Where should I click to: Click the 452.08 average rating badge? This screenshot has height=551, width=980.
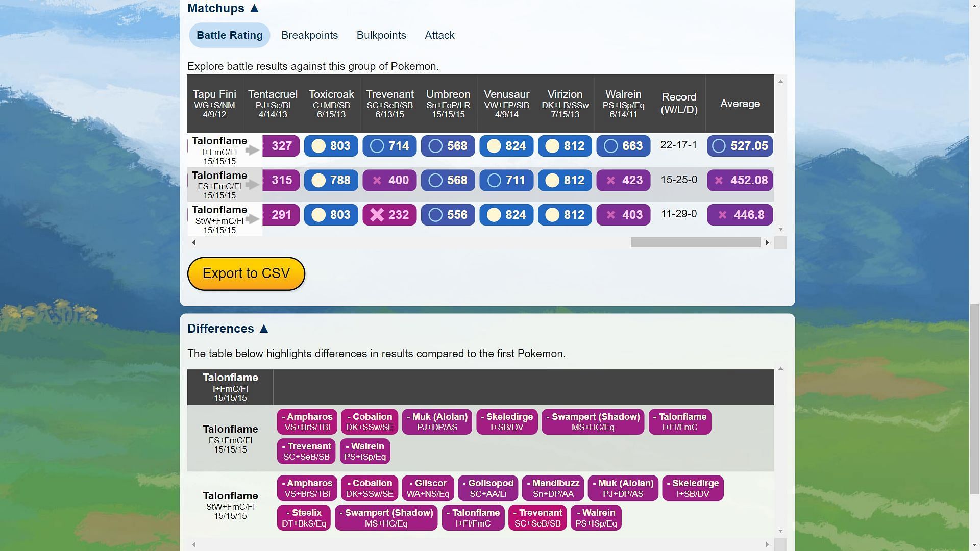740,180
